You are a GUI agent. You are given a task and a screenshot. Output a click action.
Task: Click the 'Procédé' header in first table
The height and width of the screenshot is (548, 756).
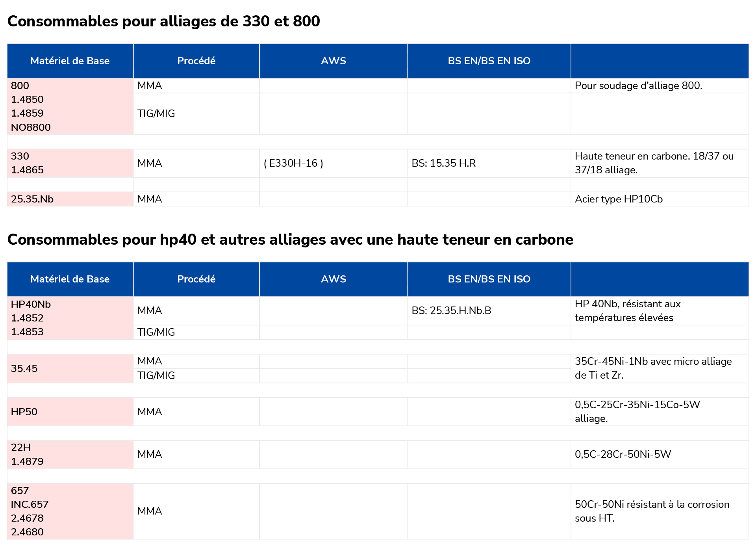pos(196,61)
